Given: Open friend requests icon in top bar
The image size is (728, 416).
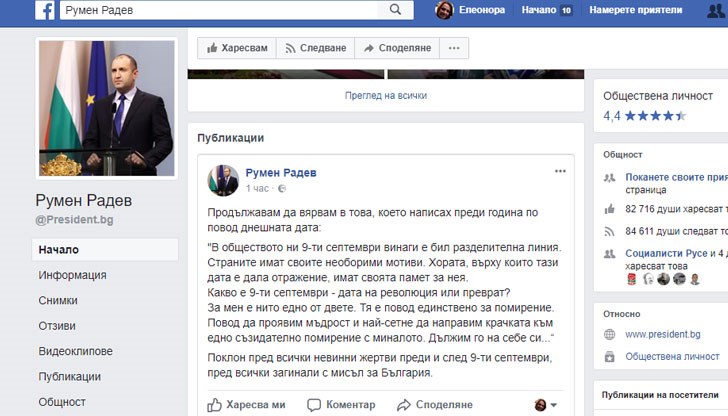Looking at the screenshot, I should pos(716,10).
